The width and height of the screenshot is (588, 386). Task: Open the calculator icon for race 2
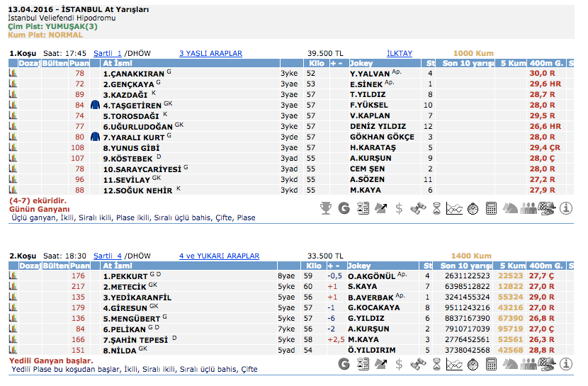[x=492, y=364]
